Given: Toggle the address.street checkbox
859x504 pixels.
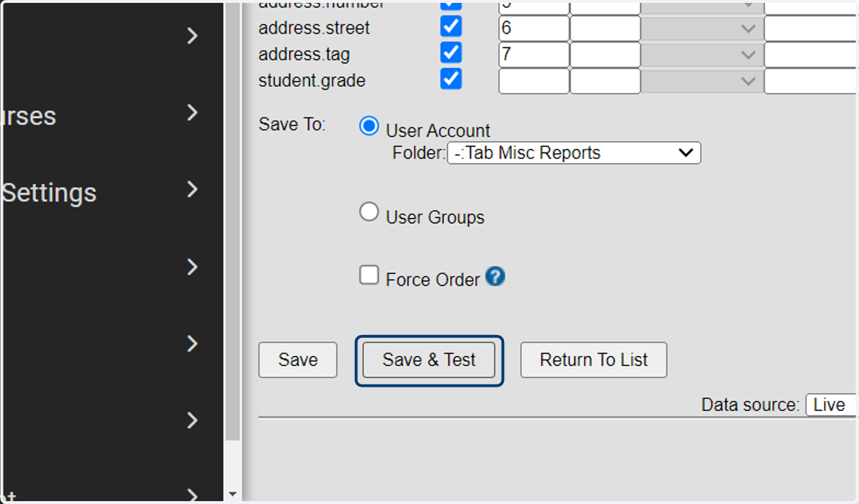Looking at the screenshot, I should coord(451,27).
